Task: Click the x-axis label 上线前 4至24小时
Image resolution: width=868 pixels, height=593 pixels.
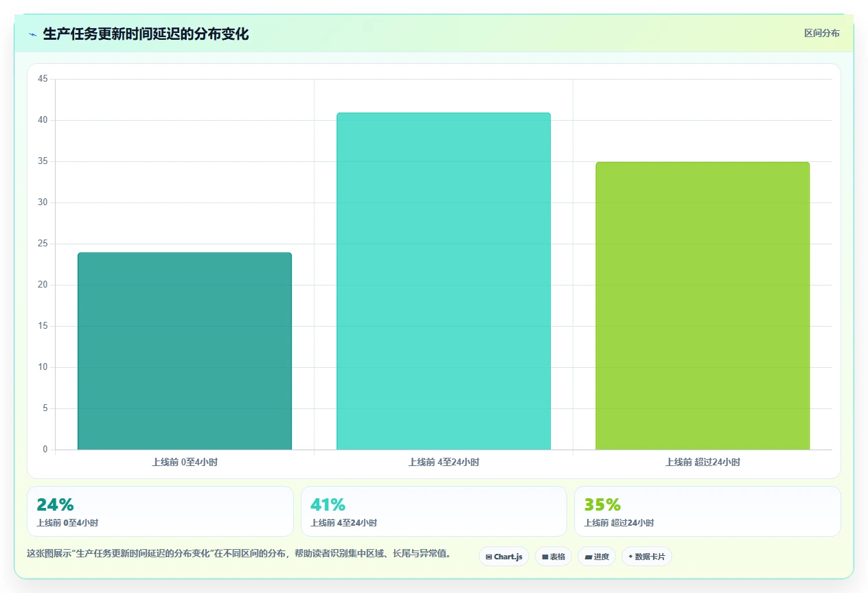Action: click(x=444, y=463)
